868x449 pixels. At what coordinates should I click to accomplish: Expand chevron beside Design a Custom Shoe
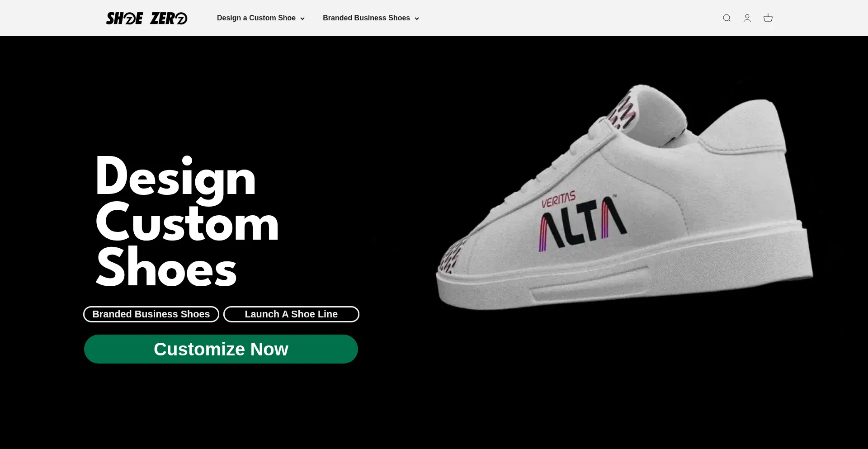[302, 19]
